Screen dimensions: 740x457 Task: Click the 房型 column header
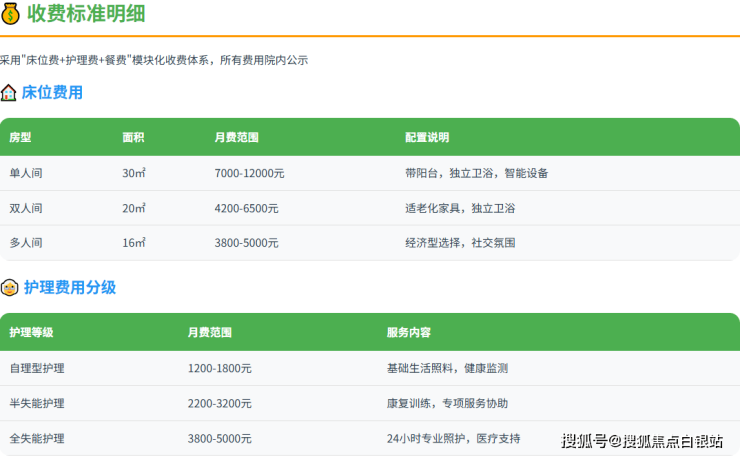click(x=20, y=138)
